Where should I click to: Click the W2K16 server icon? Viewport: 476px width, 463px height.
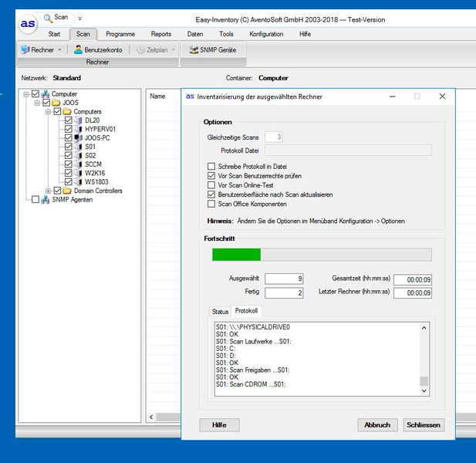tap(79, 173)
